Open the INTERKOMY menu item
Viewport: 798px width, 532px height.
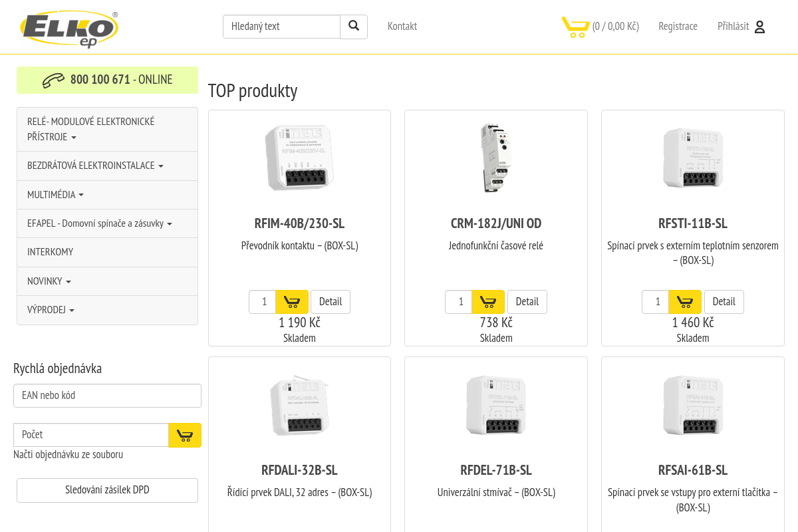[107, 252]
